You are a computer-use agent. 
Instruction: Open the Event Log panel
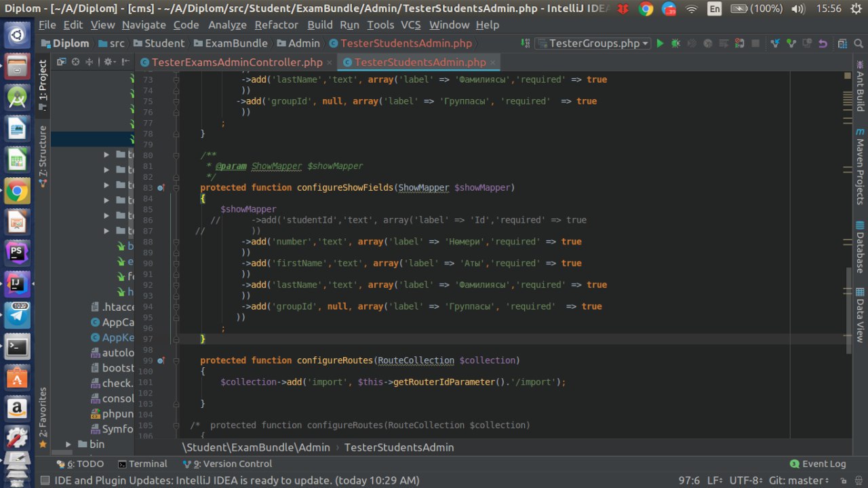[818, 464]
